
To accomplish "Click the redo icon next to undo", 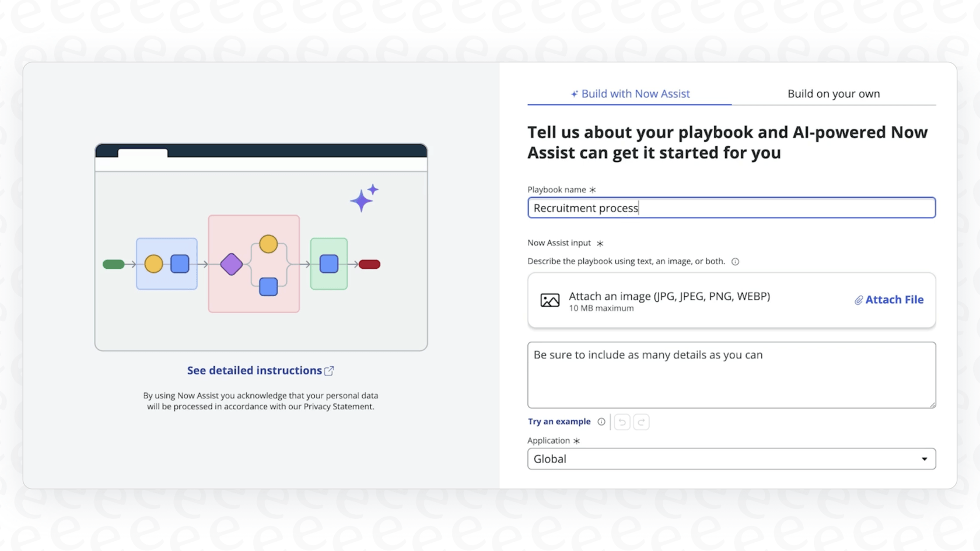I will tap(641, 422).
